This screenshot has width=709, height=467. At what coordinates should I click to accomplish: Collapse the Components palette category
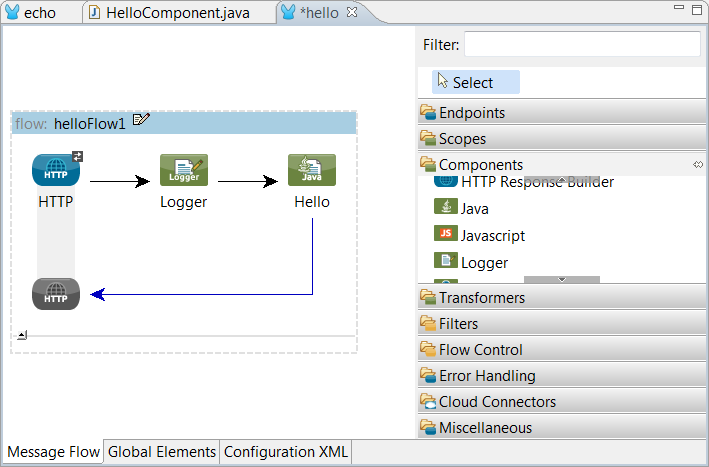(480, 165)
